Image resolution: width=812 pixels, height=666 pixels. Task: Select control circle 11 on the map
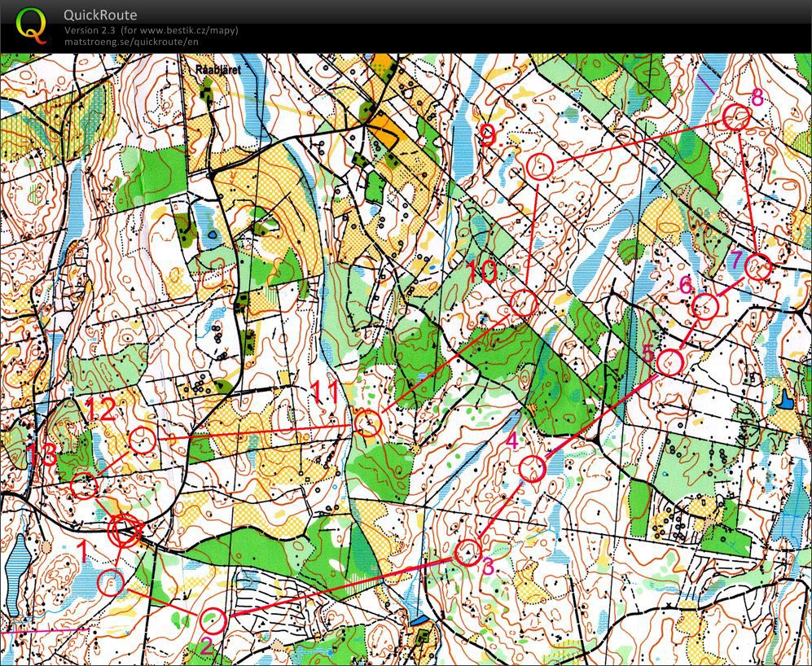(367, 422)
